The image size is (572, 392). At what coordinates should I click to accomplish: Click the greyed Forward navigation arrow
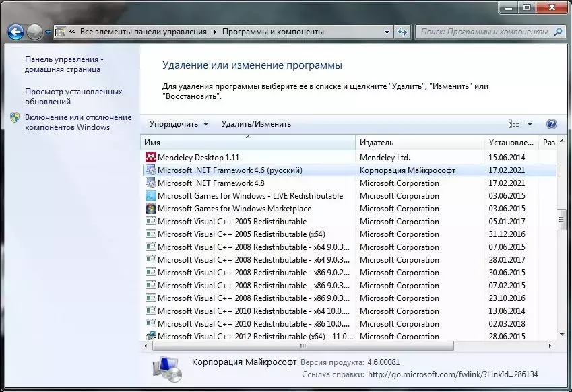[x=34, y=32]
